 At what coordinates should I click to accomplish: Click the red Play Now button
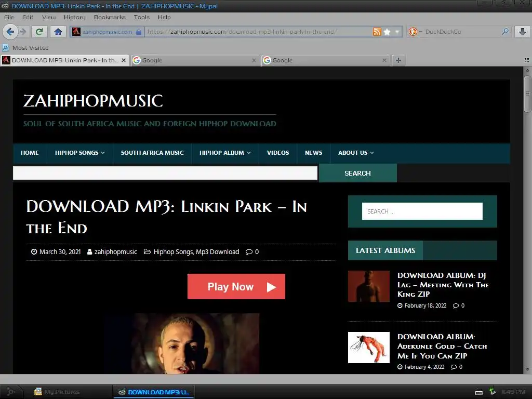coord(236,286)
